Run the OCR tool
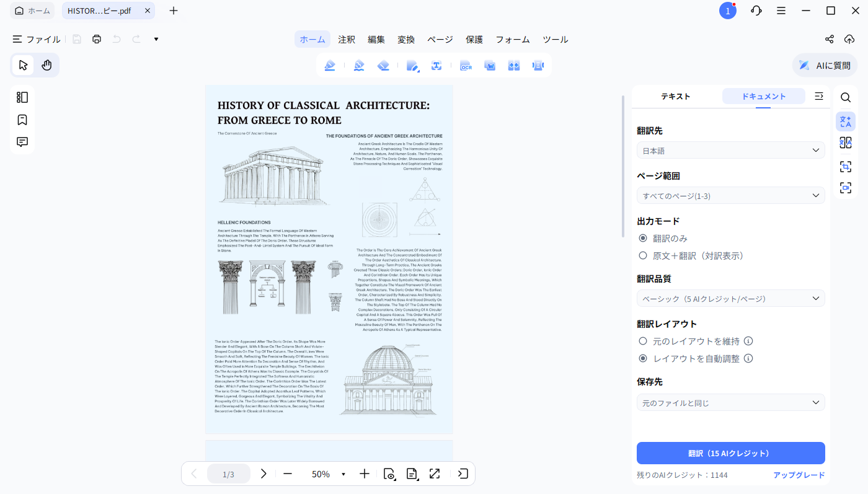This screenshot has height=494, width=868. (x=466, y=66)
